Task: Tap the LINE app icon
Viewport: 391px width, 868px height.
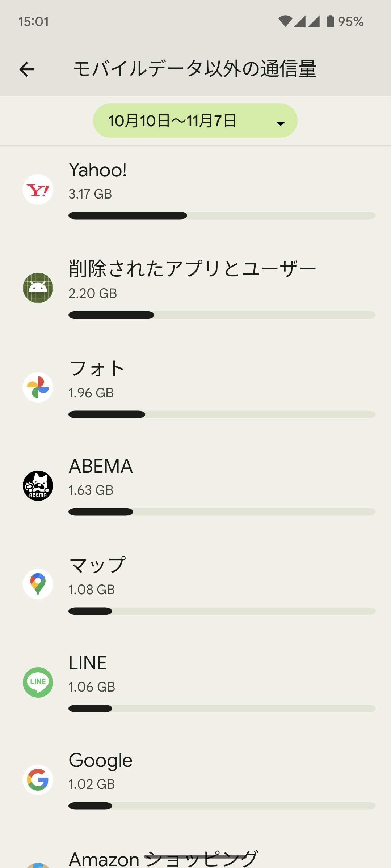Action: (38, 682)
